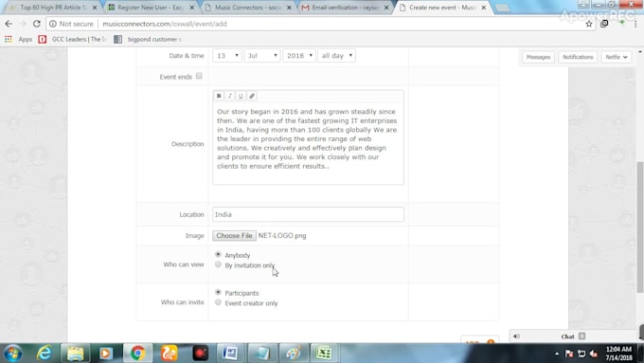
Task: Select Participants for who can invite
Action: pyautogui.click(x=218, y=292)
